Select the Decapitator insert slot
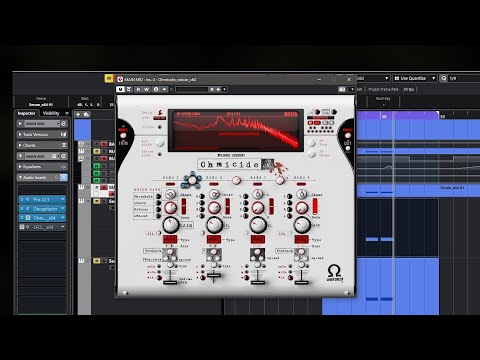The image size is (480, 360). 42,209
